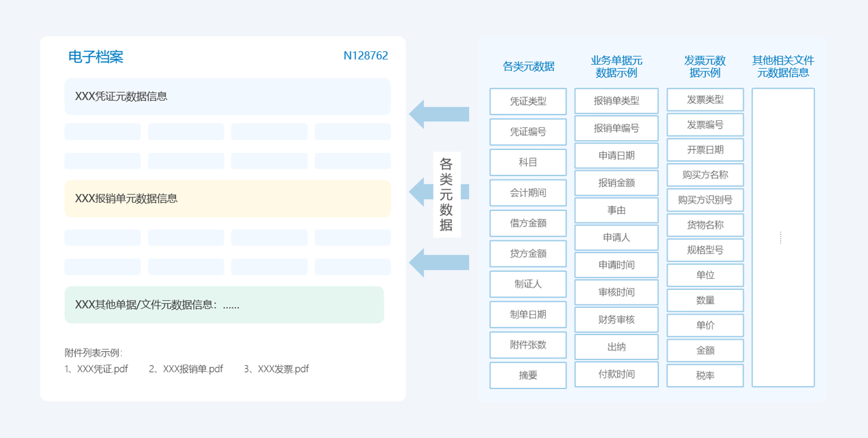Click the 会计期间 metadata item

(x=528, y=193)
